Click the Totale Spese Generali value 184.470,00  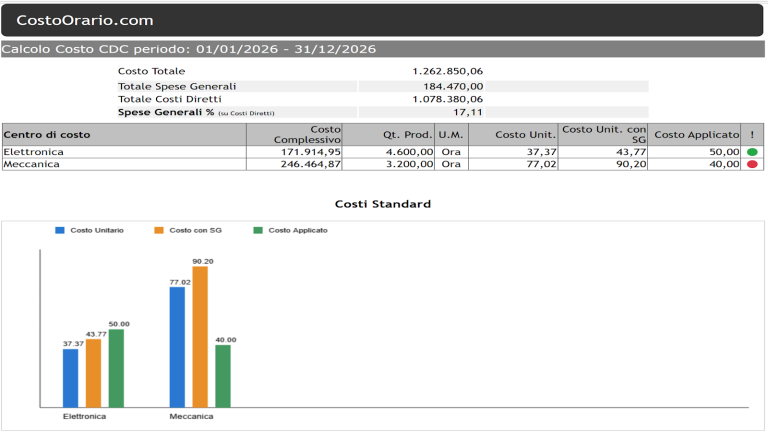click(x=448, y=87)
